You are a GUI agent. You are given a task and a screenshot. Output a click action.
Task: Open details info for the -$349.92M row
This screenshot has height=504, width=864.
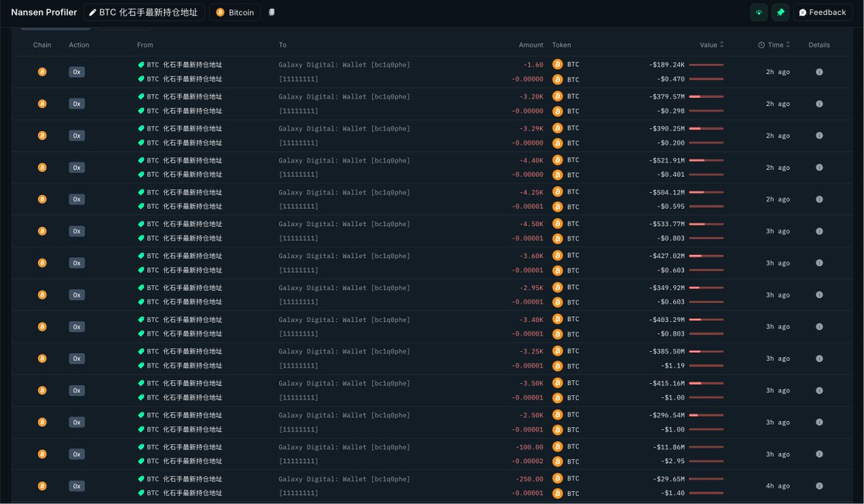click(x=819, y=294)
